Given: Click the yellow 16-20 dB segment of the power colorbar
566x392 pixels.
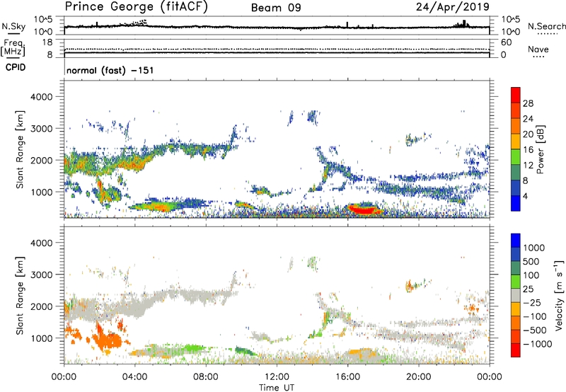Looking at the screenshot, I should (516, 142).
